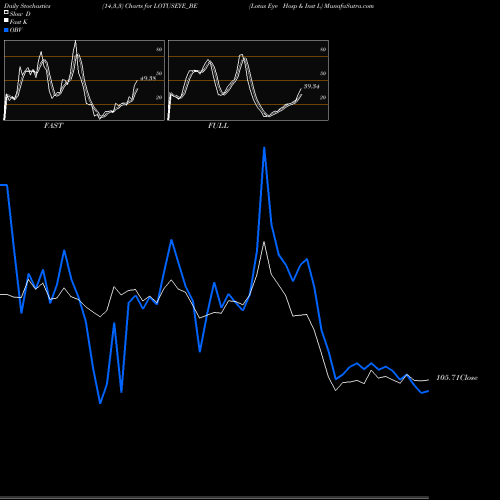Click the 'Fast K' legend text
This screenshot has height=500, width=500.
click(x=19, y=22)
